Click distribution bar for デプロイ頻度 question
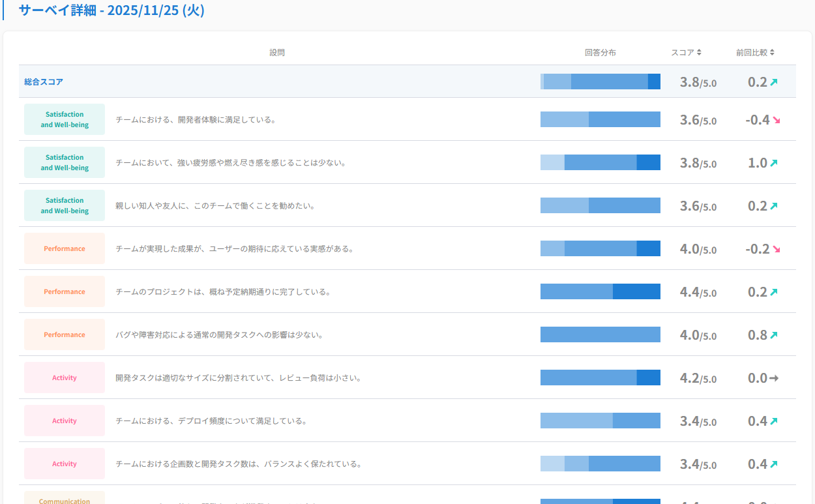 [x=600, y=421]
